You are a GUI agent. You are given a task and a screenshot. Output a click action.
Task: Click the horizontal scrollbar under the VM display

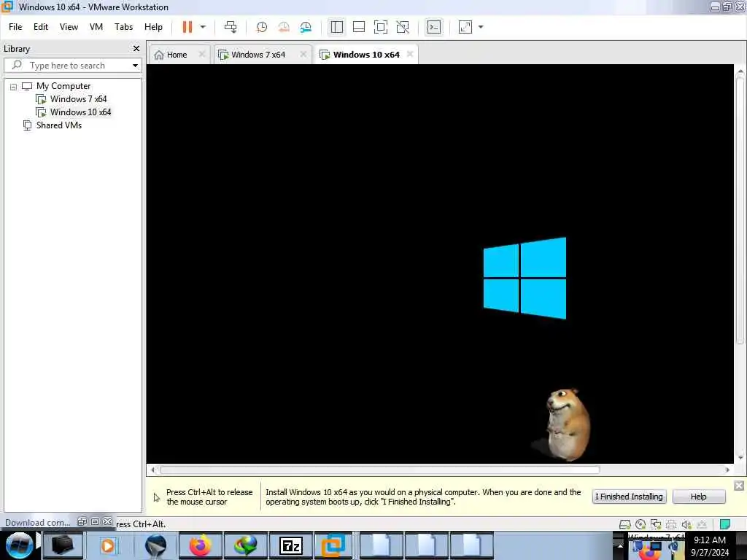point(379,470)
